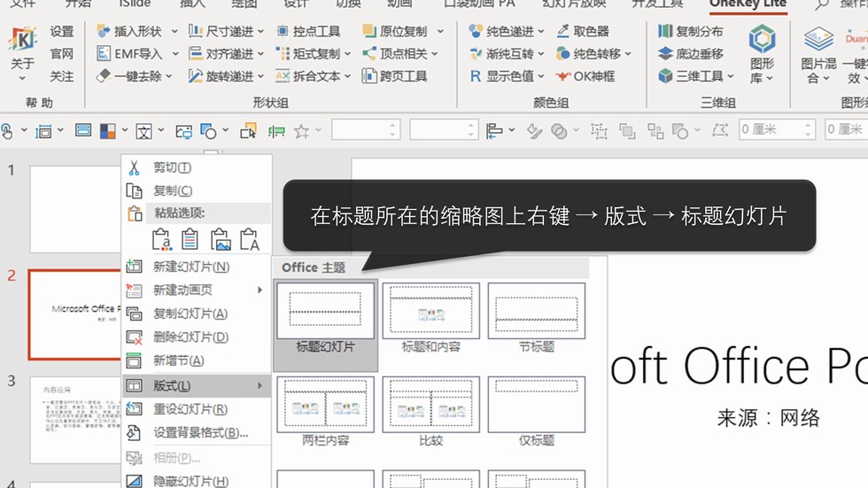
Task: Click the 关注 button in 帮助 group
Action: pyautogui.click(x=62, y=76)
